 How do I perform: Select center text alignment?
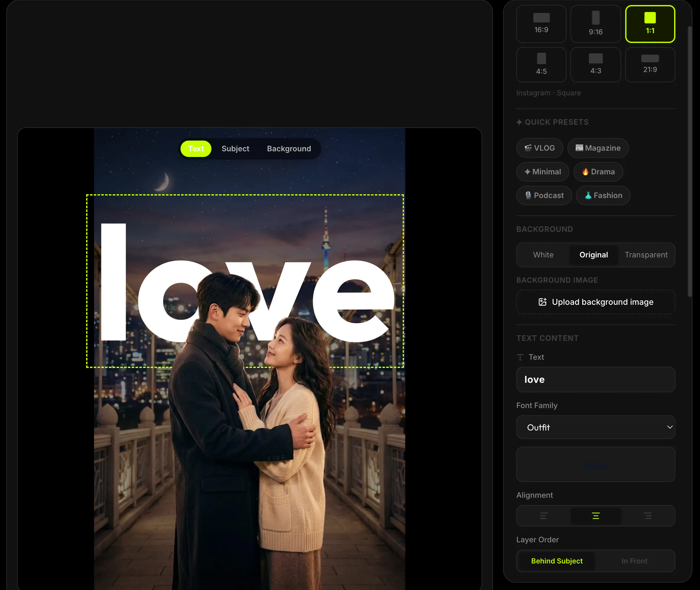[x=596, y=516]
